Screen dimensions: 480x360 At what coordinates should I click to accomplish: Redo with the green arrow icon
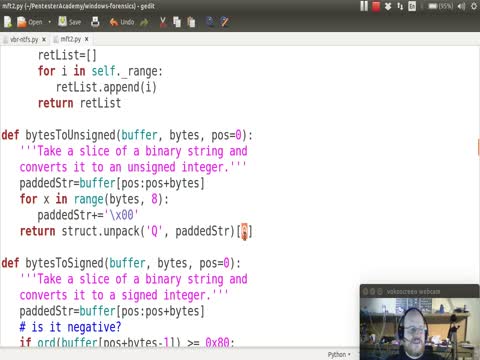144,22
